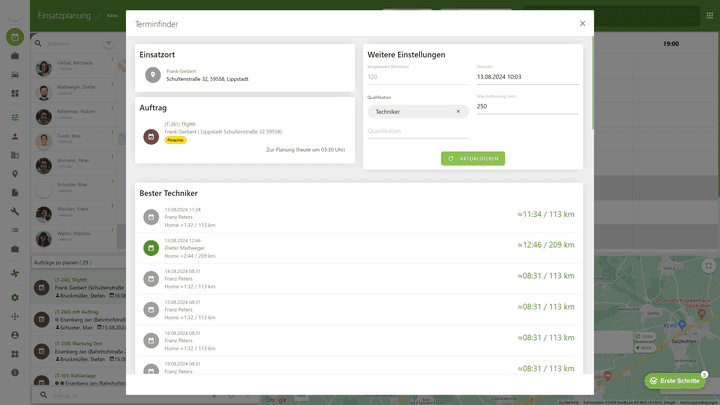Open the company building icon in sidebar
The width and height of the screenshot is (720, 405).
[15, 155]
